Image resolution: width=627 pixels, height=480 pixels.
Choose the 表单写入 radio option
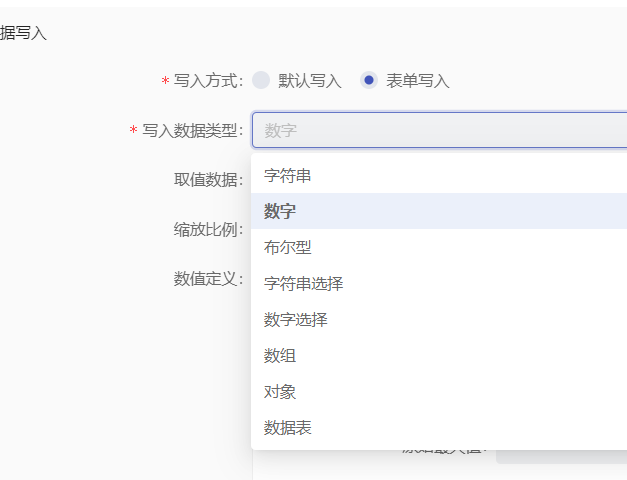[369, 81]
